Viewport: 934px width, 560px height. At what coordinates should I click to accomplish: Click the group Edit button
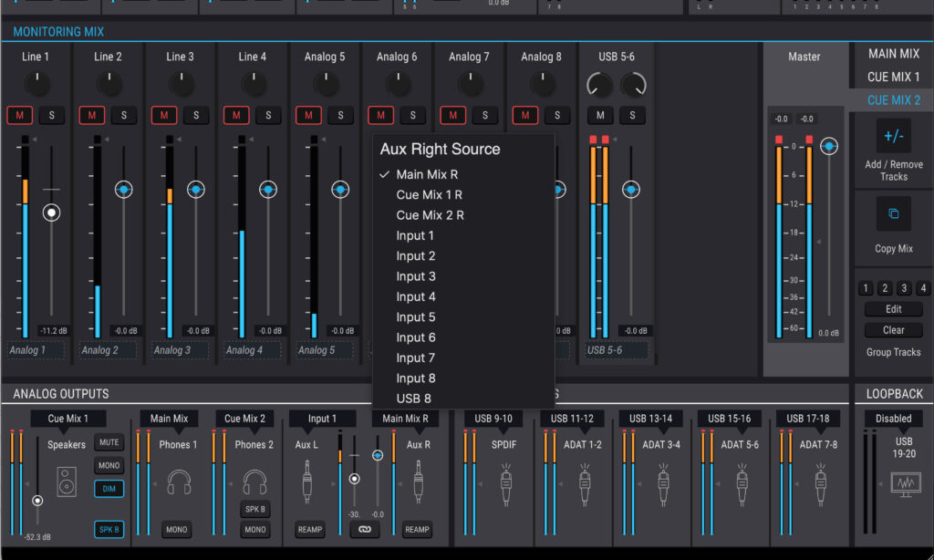click(x=894, y=309)
